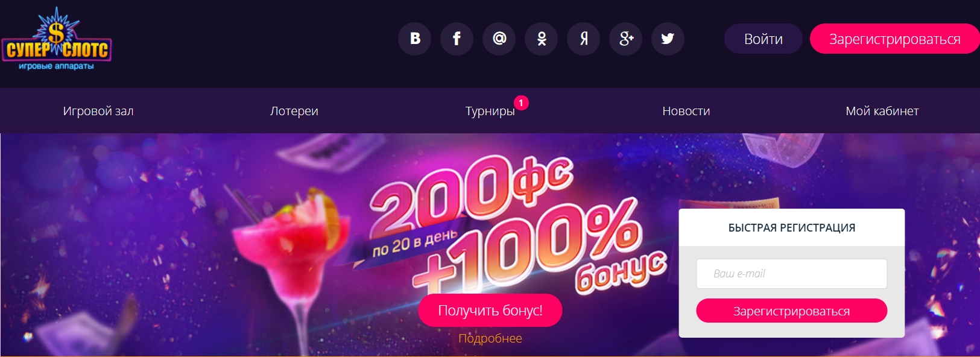Open the Мой кабинет menu item
The width and height of the screenshot is (980, 357).
[882, 111]
